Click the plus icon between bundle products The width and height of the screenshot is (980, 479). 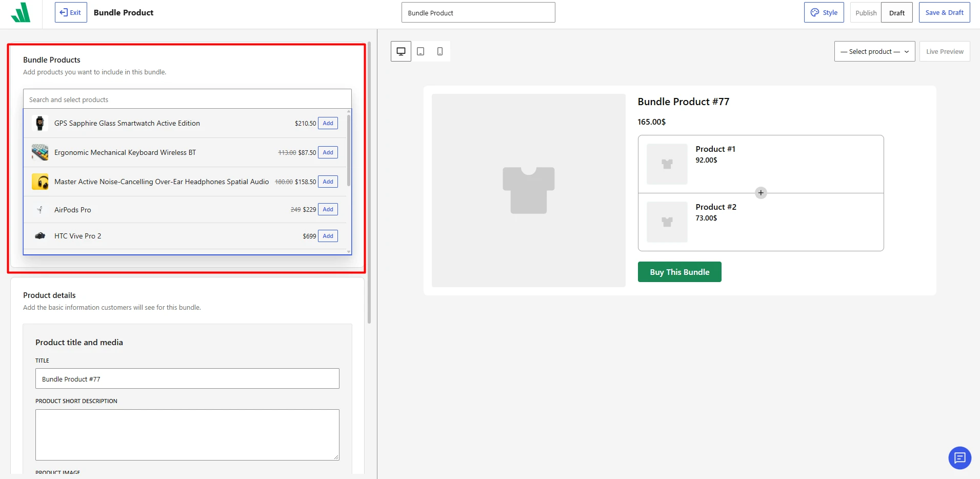[761, 193]
